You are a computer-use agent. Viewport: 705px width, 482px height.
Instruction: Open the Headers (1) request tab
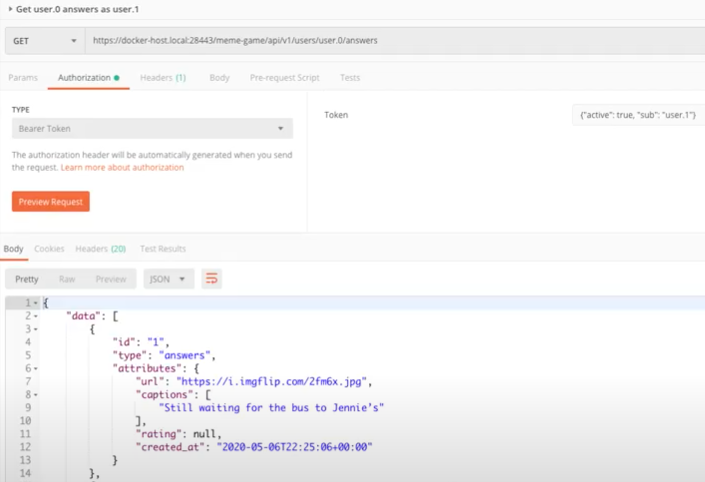[x=162, y=77]
